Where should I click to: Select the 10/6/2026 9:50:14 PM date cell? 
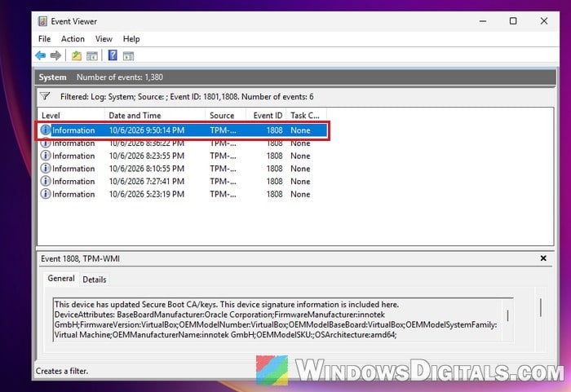147,130
